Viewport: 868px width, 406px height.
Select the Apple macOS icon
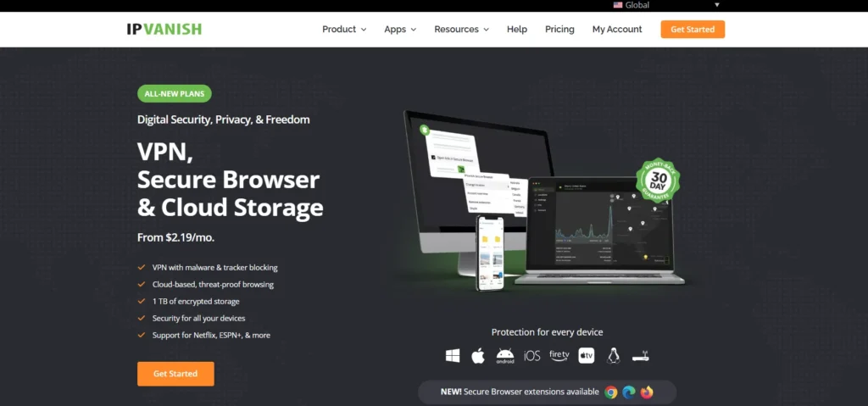coord(478,356)
